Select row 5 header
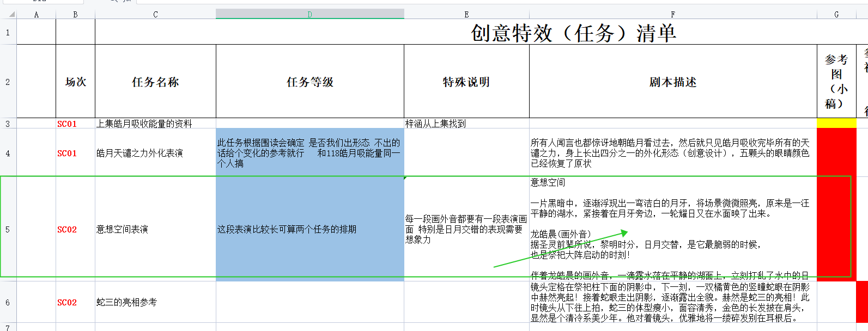The width and height of the screenshot is (868, 331). click(x=8, y=229)
